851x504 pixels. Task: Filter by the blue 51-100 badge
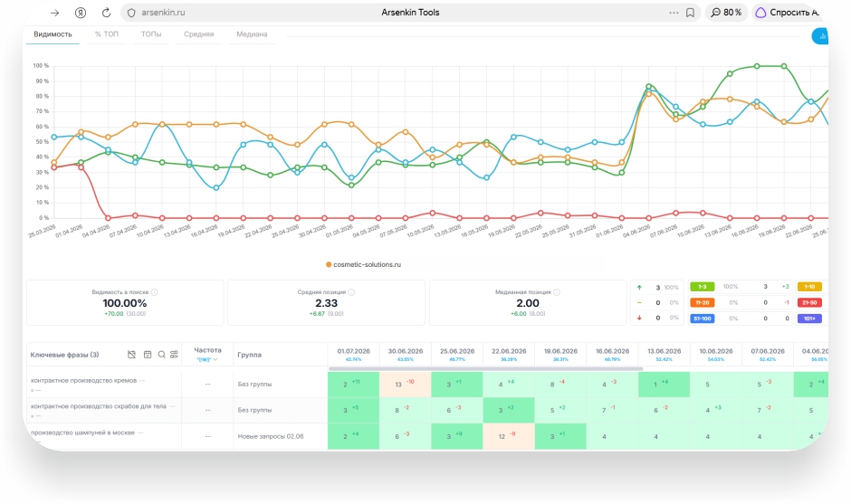click(x=702, y=319)
